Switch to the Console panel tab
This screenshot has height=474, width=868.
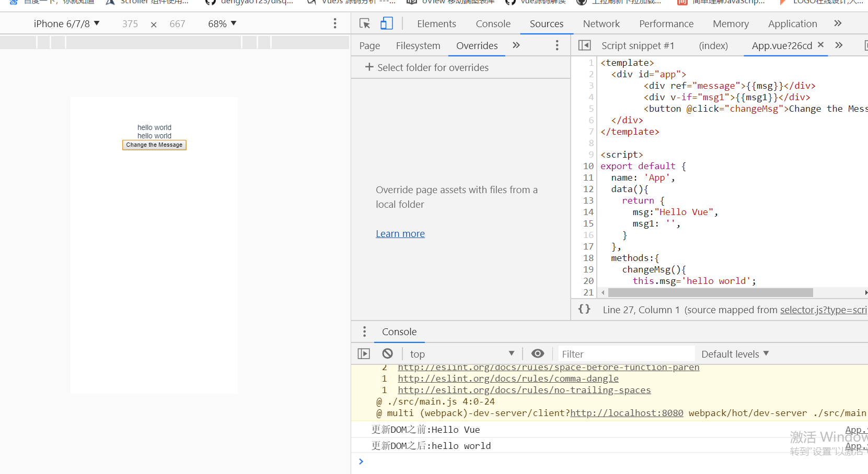493,23
